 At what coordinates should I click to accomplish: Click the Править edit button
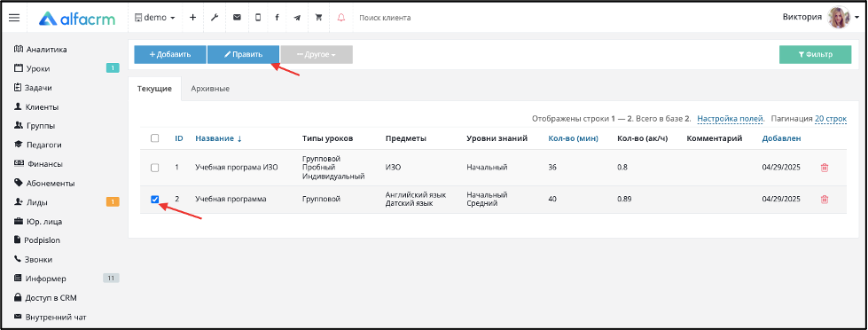point(243,54)
